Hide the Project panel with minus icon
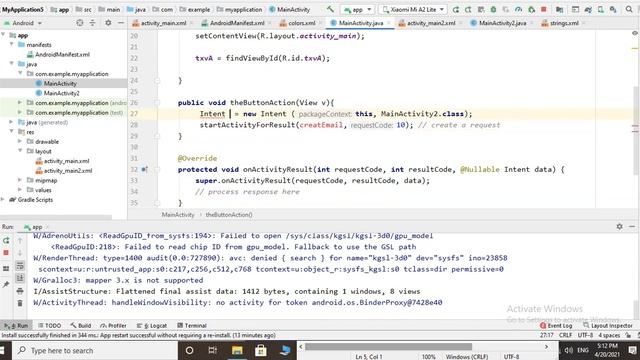 click(x=121, y=23)
